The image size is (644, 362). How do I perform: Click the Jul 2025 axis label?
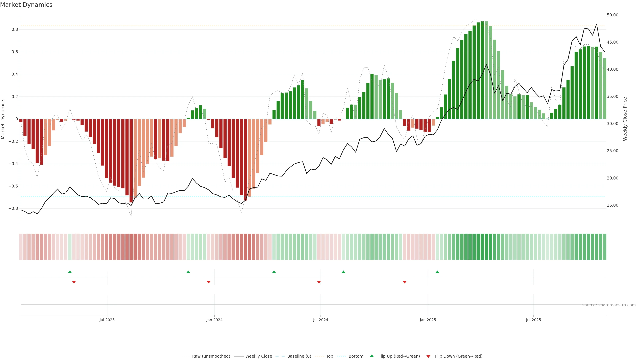[533, 320]
